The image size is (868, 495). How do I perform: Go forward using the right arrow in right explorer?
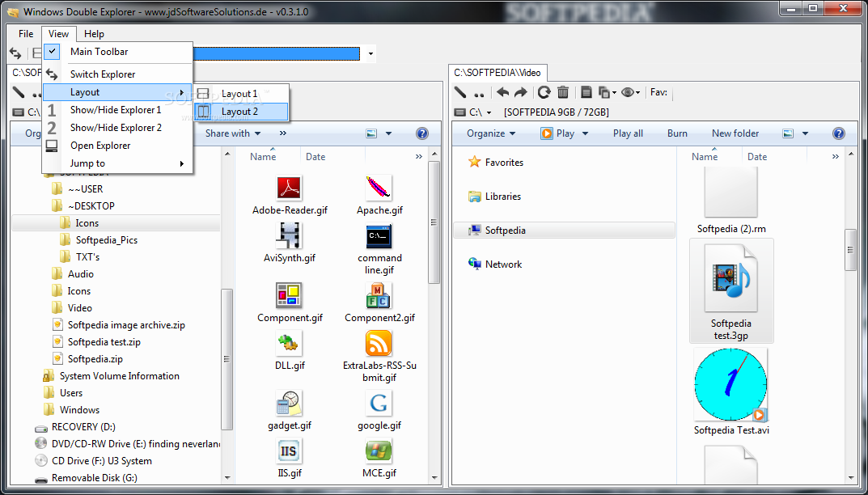point(521,92)
